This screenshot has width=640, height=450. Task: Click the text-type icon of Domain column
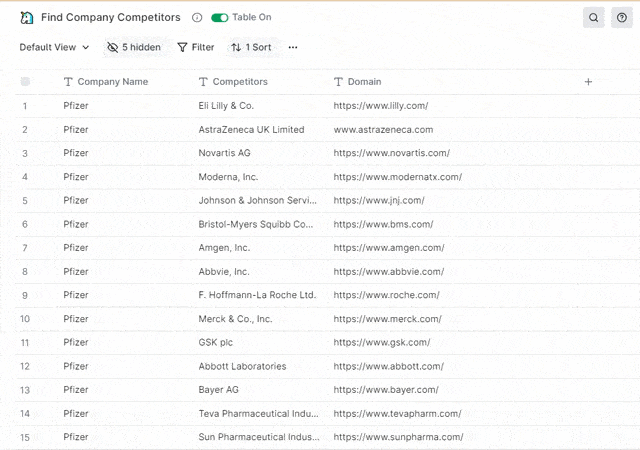(x=338, y=82)
